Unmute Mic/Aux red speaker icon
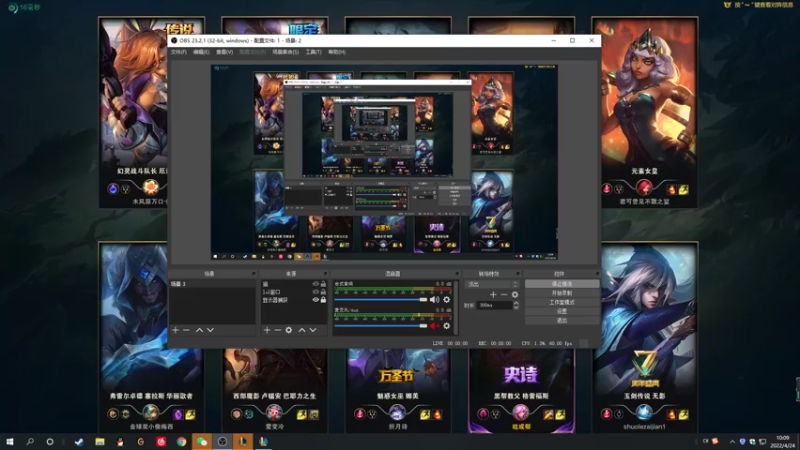Image resolution: width=800 pixels, height=450 pixels. 434,326
